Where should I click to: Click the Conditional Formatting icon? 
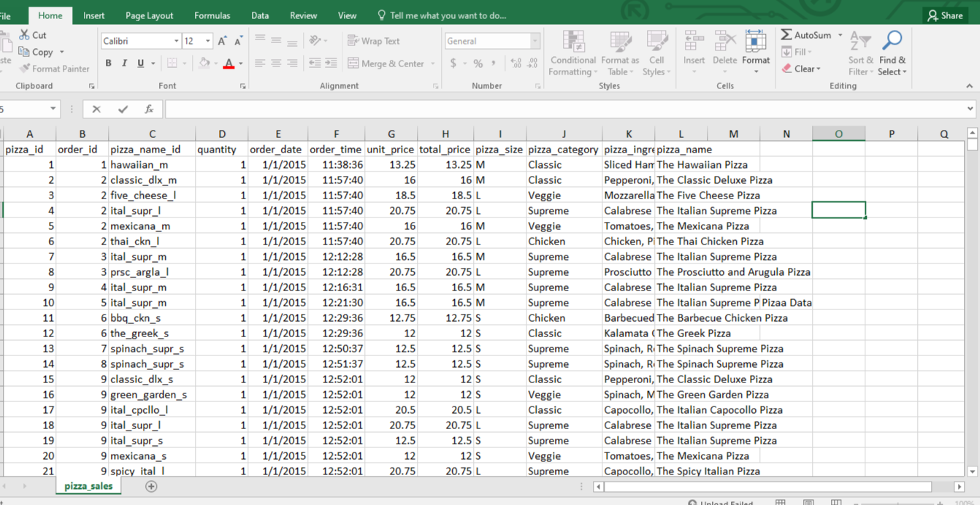[573, 42]
